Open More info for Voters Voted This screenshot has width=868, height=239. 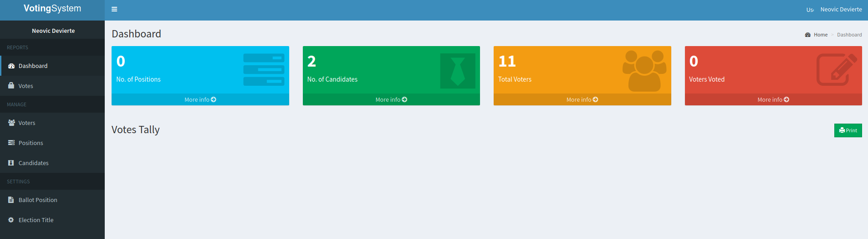point(773,99)
